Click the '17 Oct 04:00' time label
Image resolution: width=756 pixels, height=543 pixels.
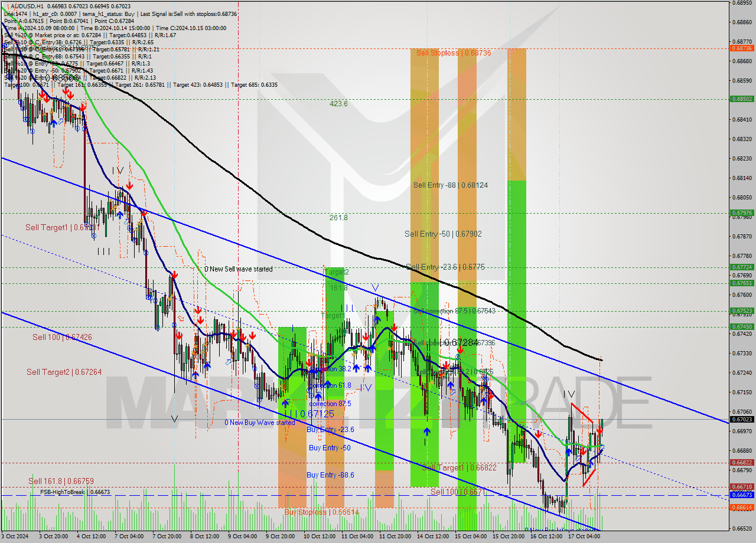(x=584, y=537)
